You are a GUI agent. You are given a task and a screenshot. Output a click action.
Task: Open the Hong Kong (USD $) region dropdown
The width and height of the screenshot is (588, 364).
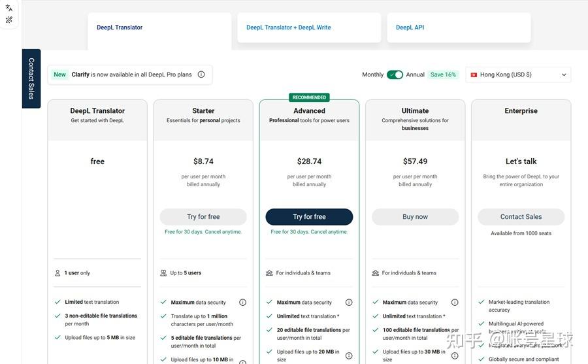pyautogui.click(x=519, y=74)
